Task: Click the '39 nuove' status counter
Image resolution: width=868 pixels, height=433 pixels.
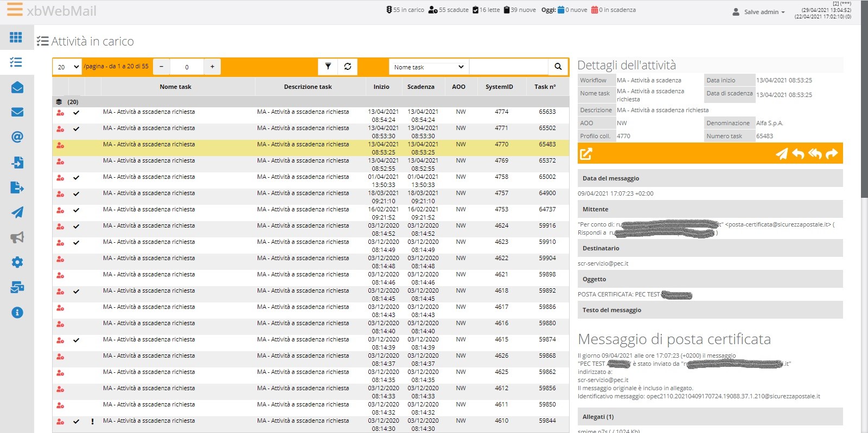Action: coord(520,10)
